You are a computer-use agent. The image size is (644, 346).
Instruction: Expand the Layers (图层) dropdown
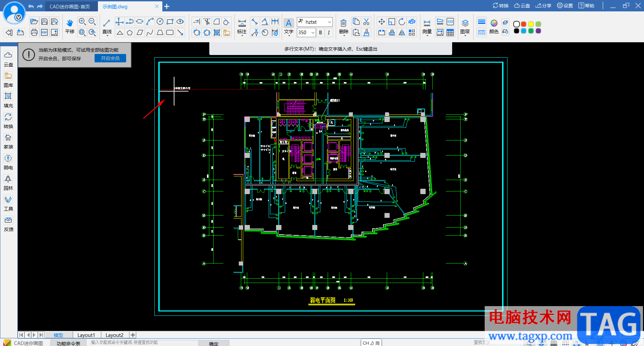pos(465,27)
